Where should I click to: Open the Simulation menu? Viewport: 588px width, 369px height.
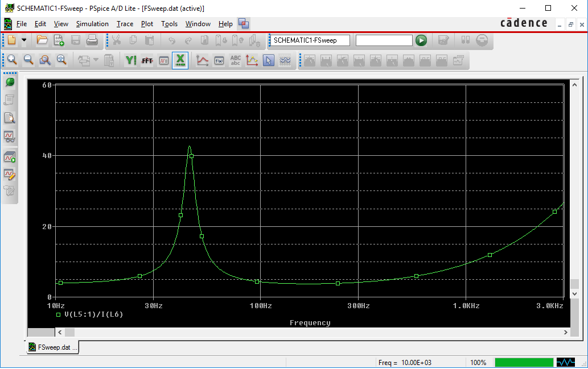(x=92, y=24)
